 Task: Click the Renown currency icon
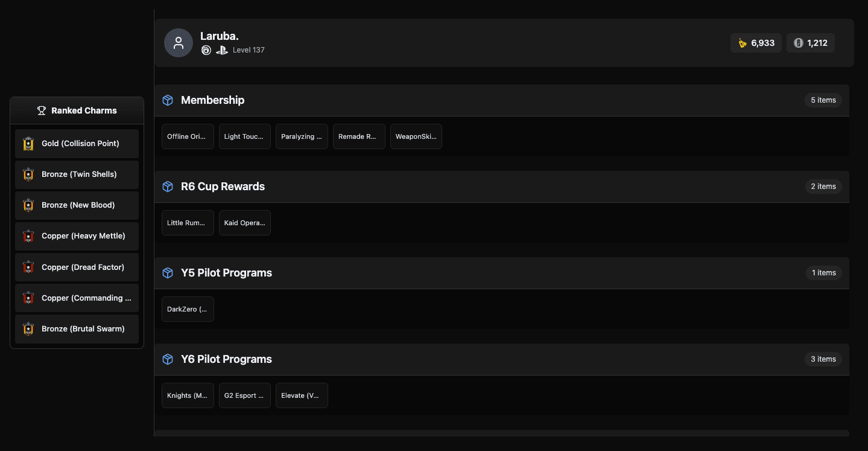coord(743,43)
